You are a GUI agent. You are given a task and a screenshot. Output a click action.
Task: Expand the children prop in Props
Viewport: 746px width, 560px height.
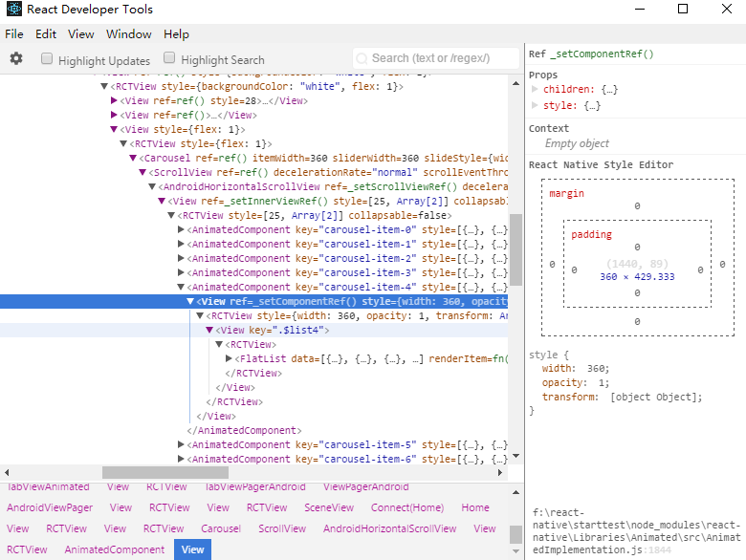536,89
